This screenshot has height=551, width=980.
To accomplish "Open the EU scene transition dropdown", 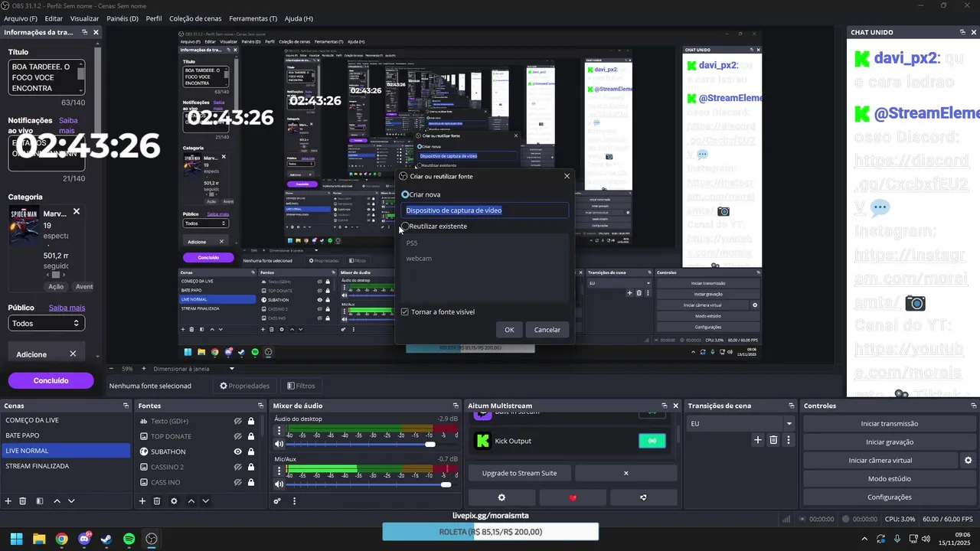I will (x=741, y=423).
